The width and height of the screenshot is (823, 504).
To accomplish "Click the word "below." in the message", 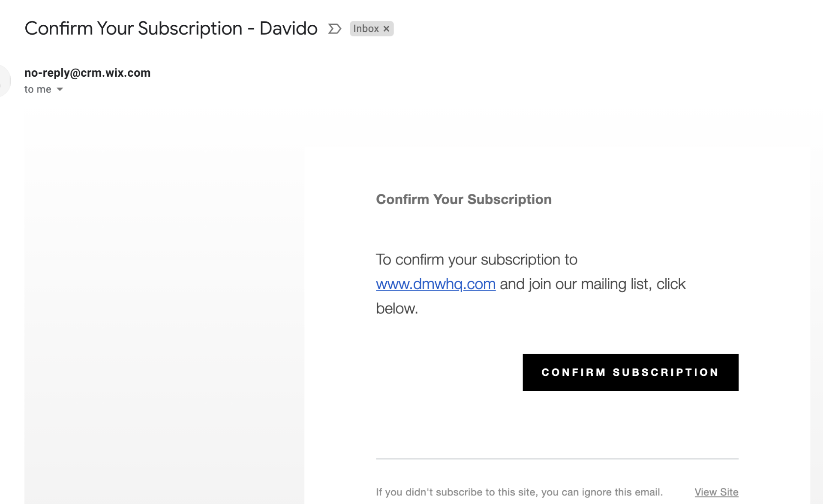I will [396, 309].
